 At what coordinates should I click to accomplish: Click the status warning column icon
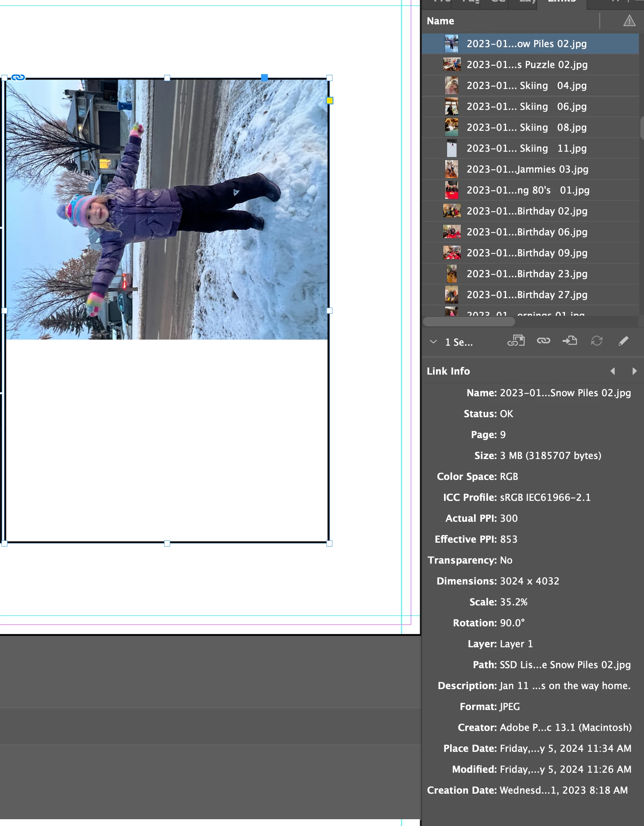click(x=629, y=21)
